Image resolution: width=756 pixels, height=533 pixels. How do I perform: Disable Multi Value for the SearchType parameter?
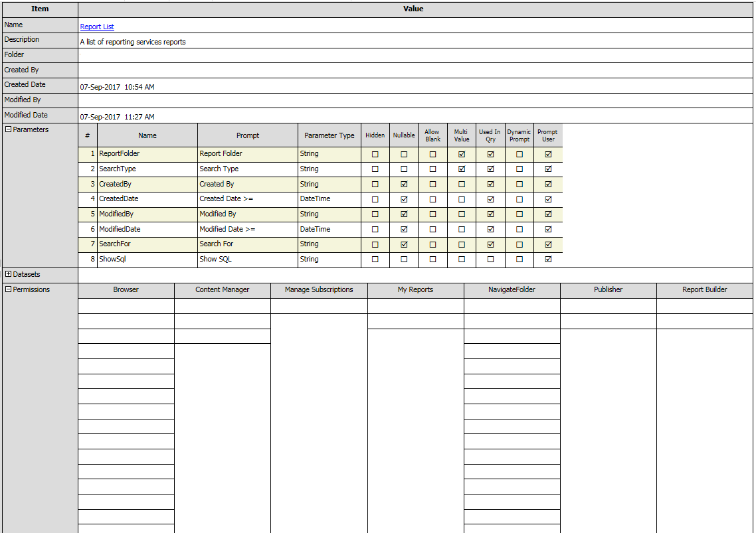pos(461,169)
